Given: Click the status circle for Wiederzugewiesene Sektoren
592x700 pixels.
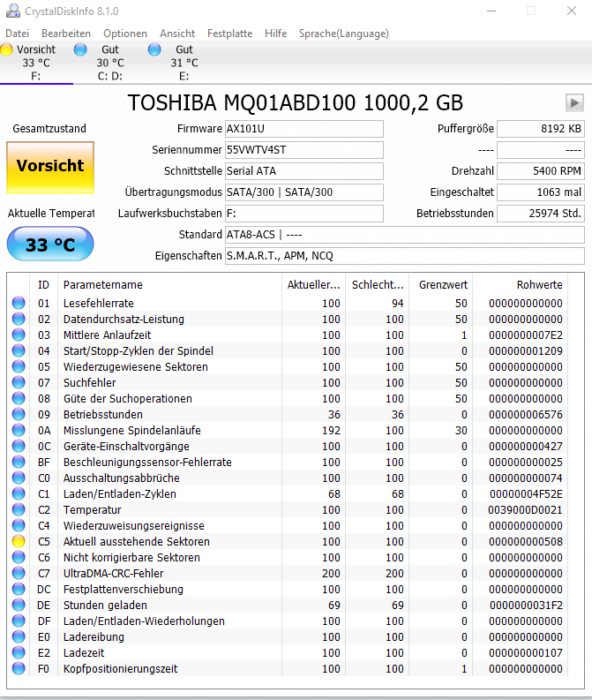Looking at the screenshot, I should [x=19, y=366].
